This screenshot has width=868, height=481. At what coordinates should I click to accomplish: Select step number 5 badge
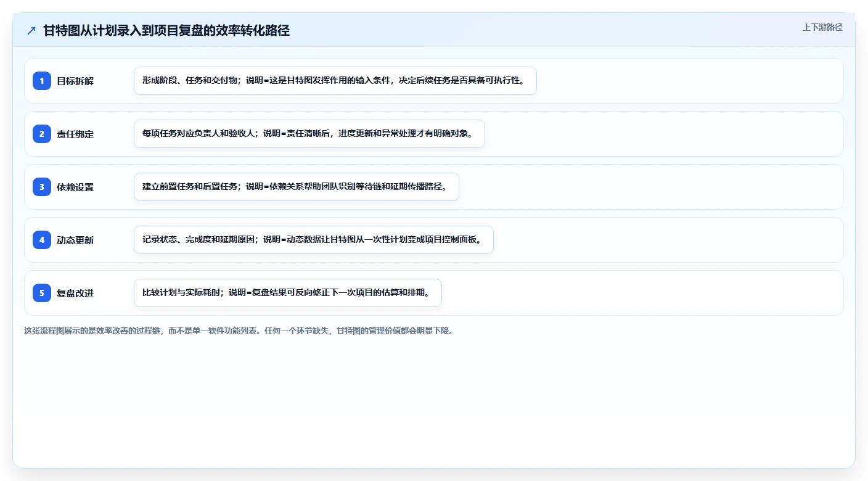[42, 293]
